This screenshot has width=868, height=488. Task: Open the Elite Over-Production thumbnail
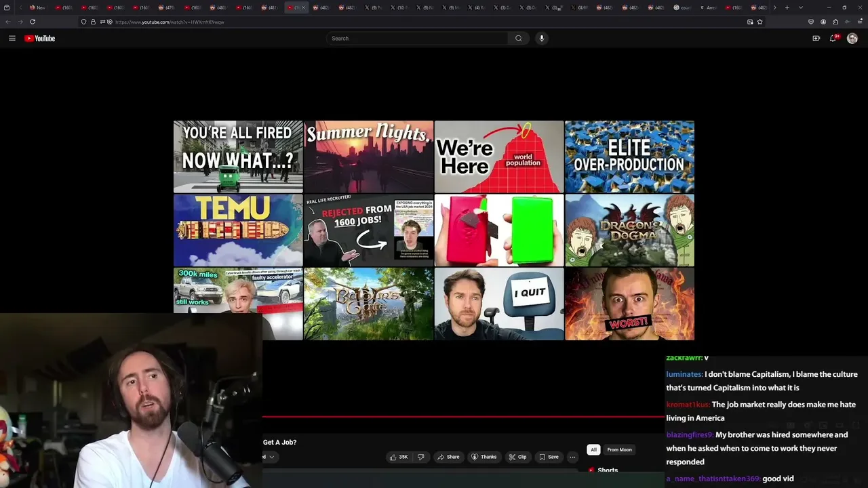click(629, 157)
